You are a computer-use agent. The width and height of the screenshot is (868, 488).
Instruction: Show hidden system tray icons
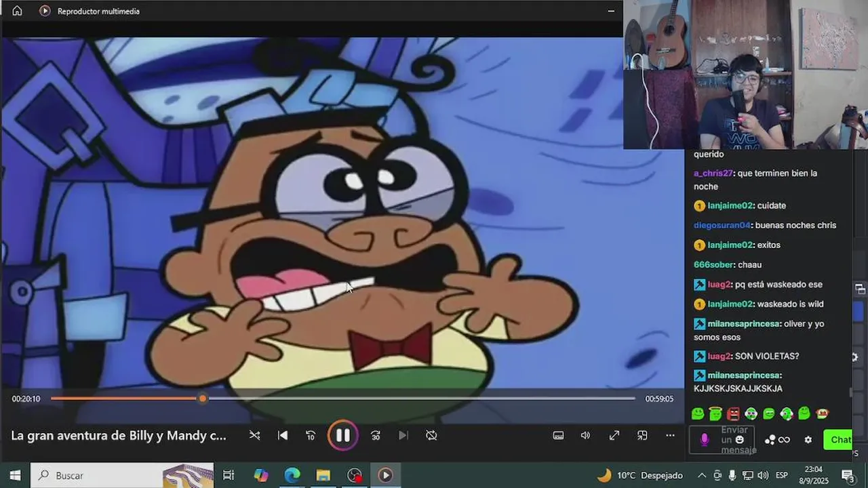click(702, 475)
